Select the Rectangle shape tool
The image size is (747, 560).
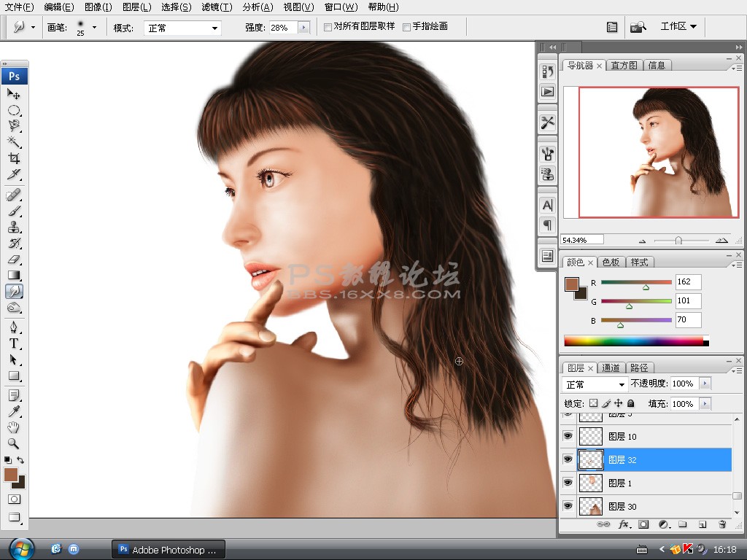(x=13, y=376)
